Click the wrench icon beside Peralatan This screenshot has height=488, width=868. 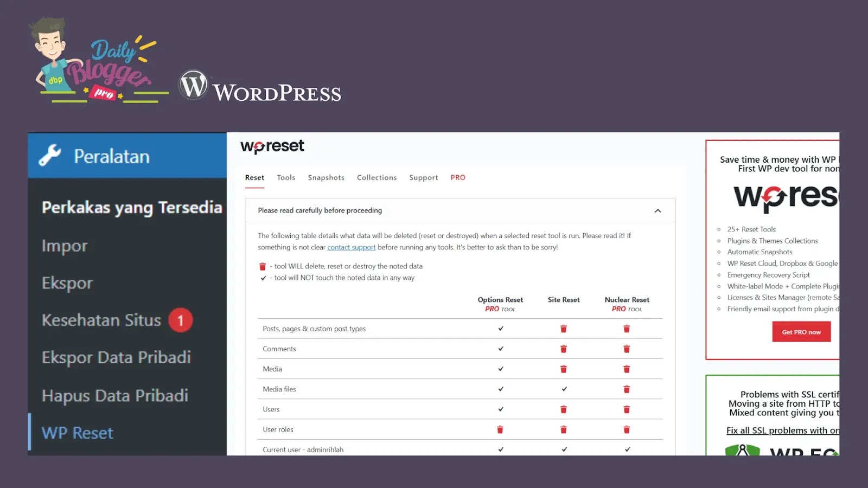click(50, 156)
